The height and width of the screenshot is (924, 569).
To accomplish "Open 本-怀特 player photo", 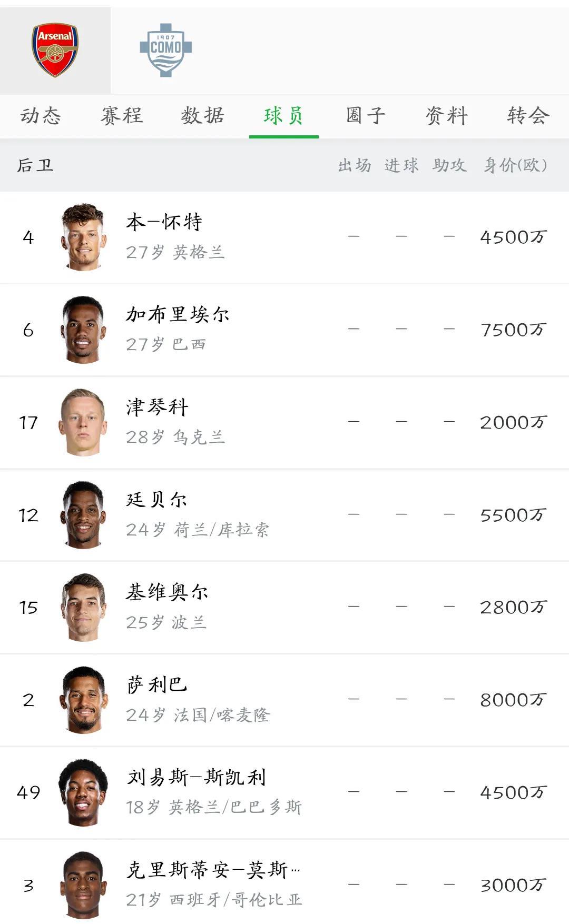I will click(x=83, y=237).
